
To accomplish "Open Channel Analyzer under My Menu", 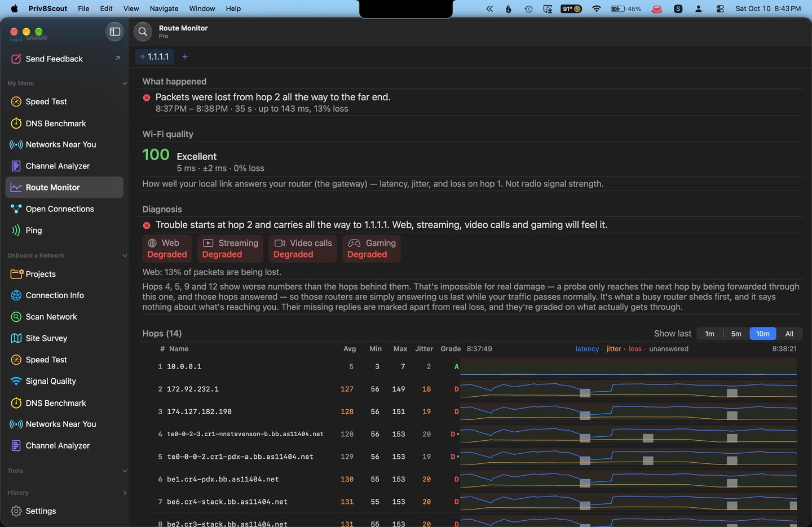I will pos(65,166).
